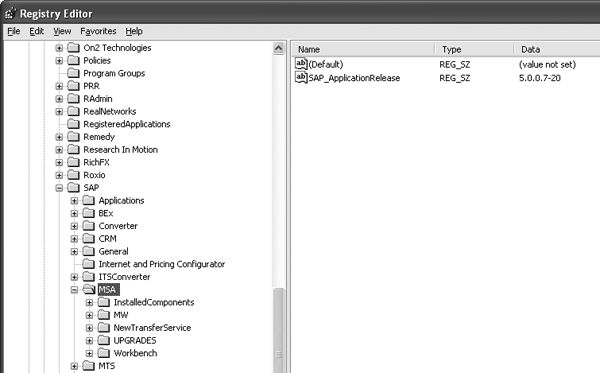This screenshot has width=600, height=373.
Task: Expand the Remedy key
Action: (59, 137)
